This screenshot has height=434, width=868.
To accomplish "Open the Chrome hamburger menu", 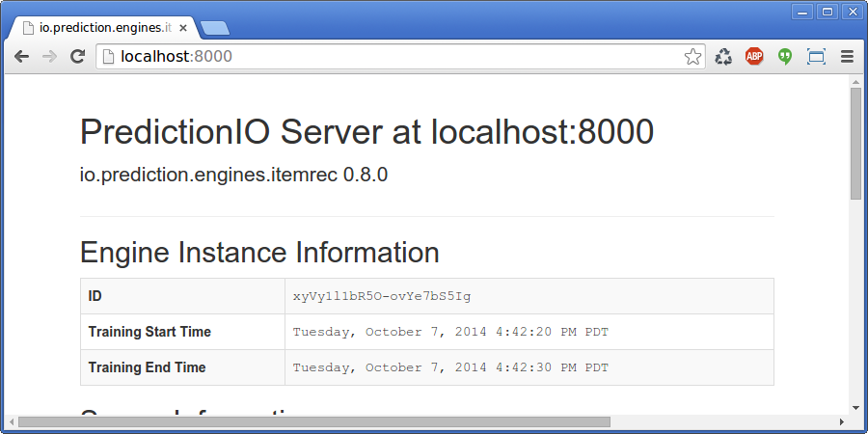I will [847, 57].
